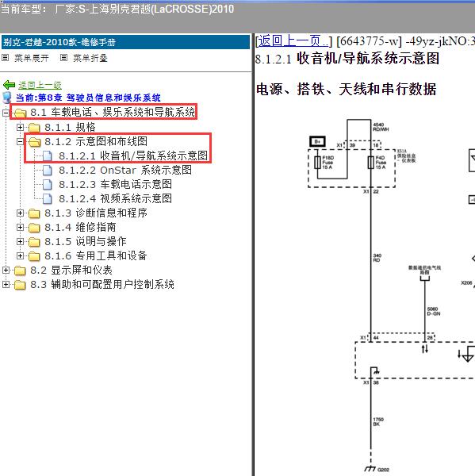Click the open folder icon for 8.1
The width and height of the screenshot is (475, 476).
(x=21, y=113)
